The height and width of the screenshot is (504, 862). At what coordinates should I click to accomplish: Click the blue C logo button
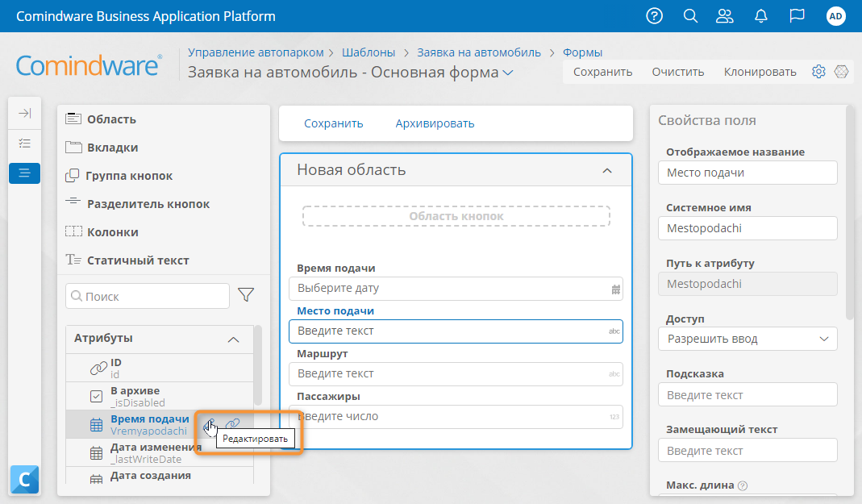pyautogui.click(x=25, y=479)
